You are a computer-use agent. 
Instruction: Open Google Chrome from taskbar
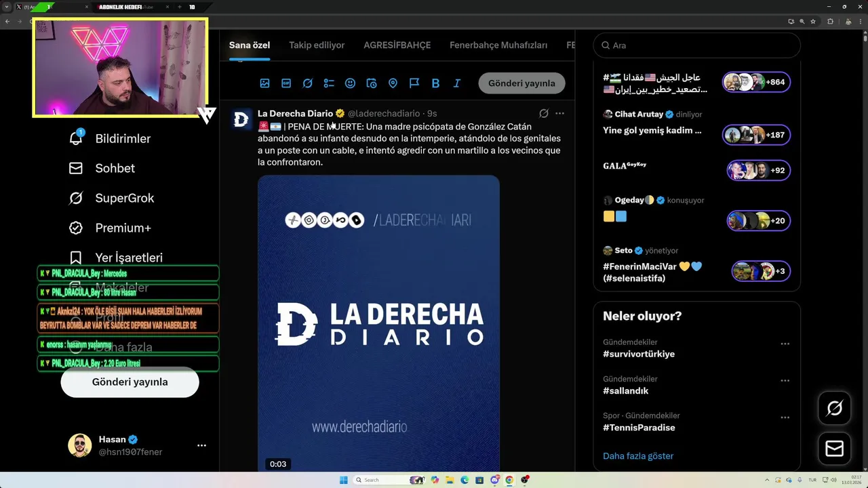pyautogui.click(x=509, y=480)
